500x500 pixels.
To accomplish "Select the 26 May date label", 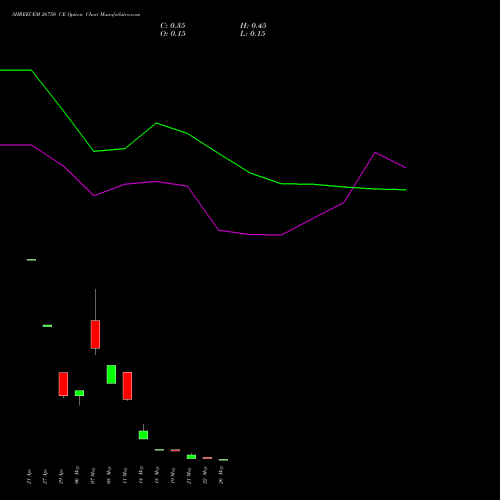I will tap(221, 475).
